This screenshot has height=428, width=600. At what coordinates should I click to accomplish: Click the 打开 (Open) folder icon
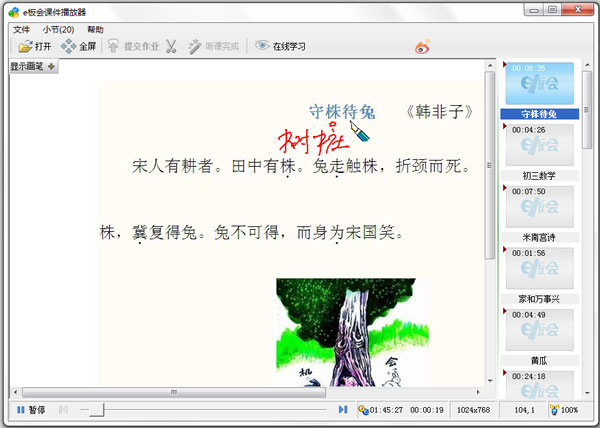click(25, 46)
